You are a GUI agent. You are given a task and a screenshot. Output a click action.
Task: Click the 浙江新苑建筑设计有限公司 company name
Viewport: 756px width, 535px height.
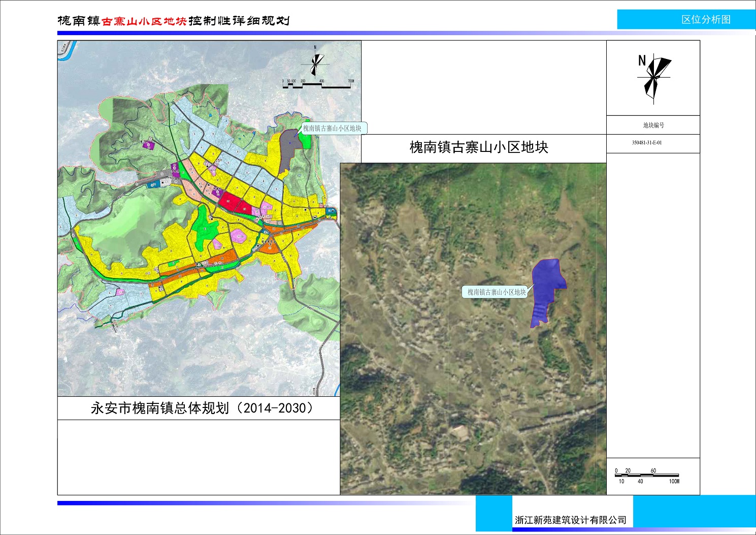(570, 520)
